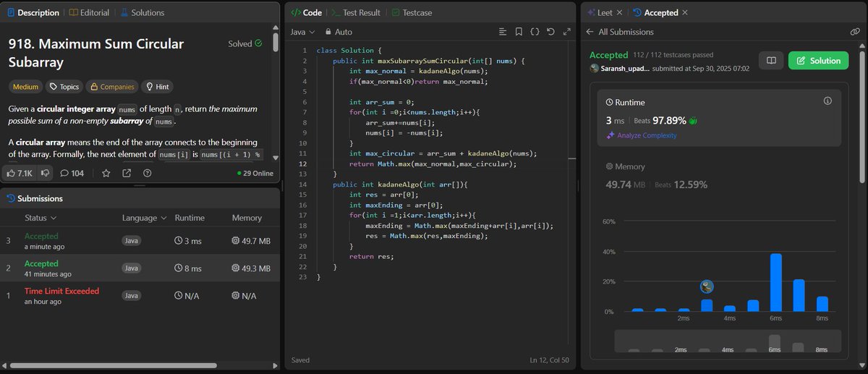
Task: Click the submission result panel scrollbar
Action: click(x=861, y=116)
